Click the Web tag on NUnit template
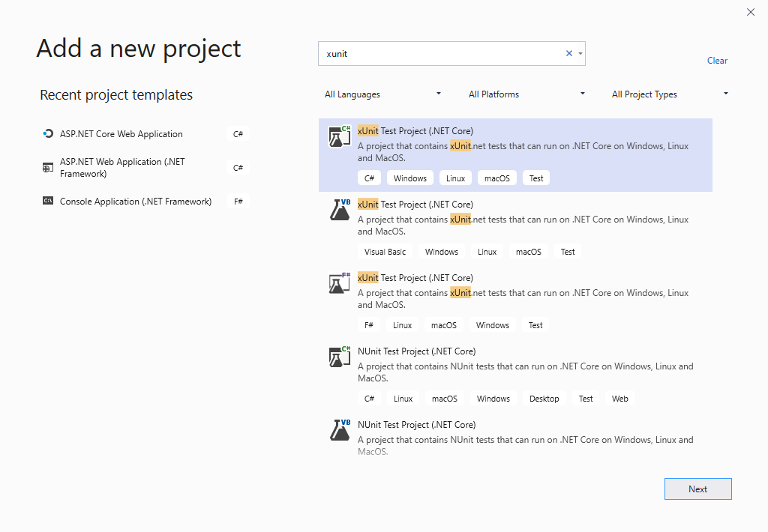This screenshot has height=532, width=768. (619, 399)
